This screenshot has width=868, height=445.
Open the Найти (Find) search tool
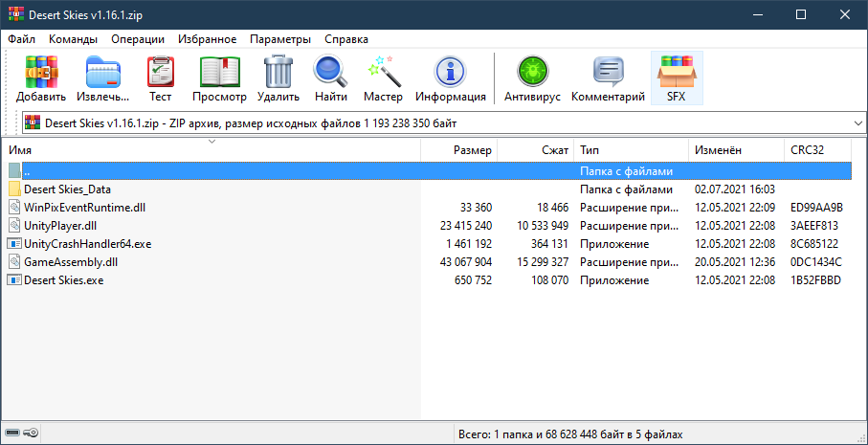point(330,78)
